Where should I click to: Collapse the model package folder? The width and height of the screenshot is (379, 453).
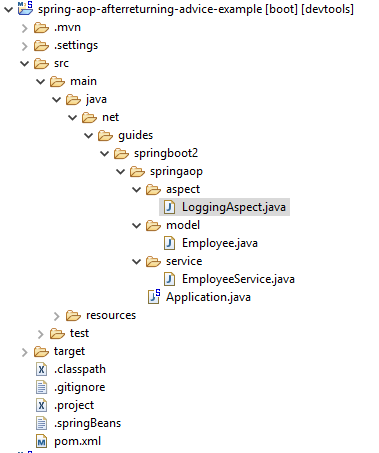(136, 225)
